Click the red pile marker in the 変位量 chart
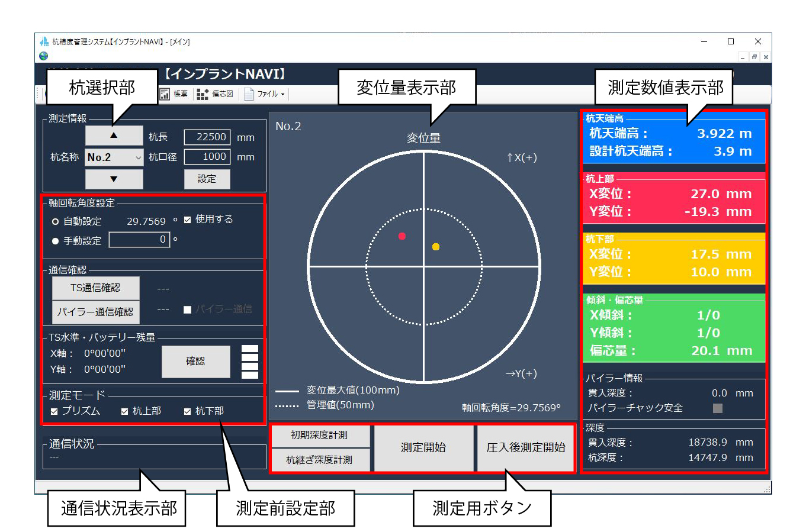Screen dimensions: 806x532 pyautogui.click(x=402, y=236)
